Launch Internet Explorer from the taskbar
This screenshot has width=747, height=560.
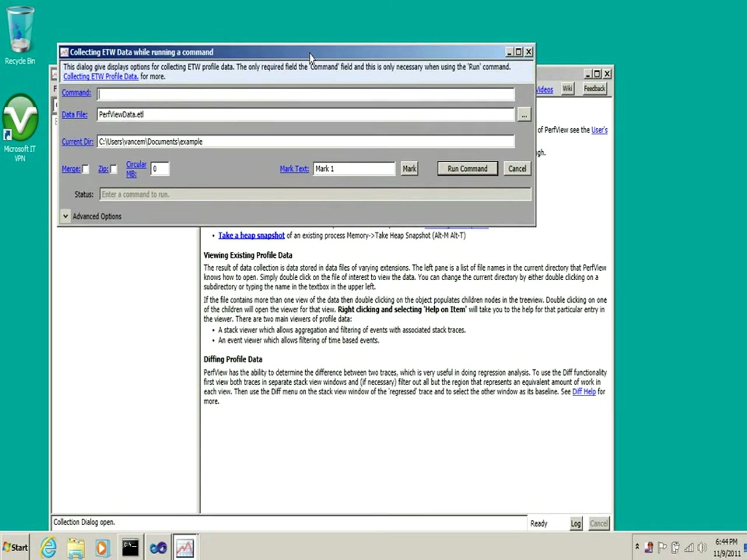coord(48,547)
